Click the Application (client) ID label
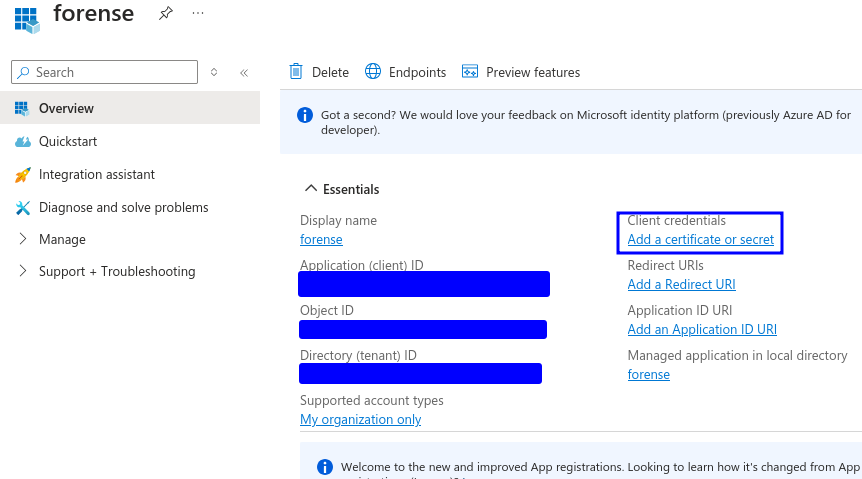 click(x=362, y=265)
